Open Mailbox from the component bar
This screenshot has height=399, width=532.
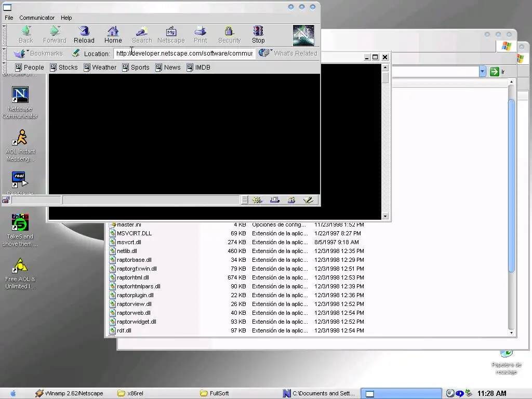[274, 200]
